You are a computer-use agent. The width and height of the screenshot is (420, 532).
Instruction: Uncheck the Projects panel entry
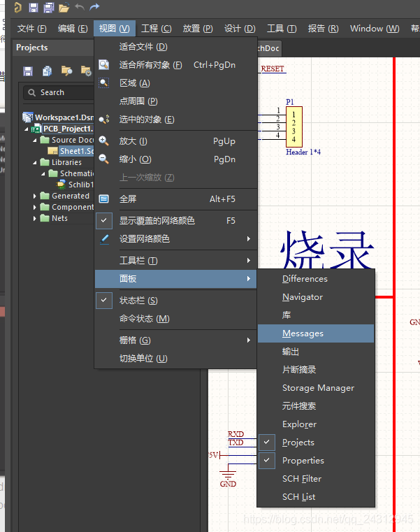[x=267, y=442]
